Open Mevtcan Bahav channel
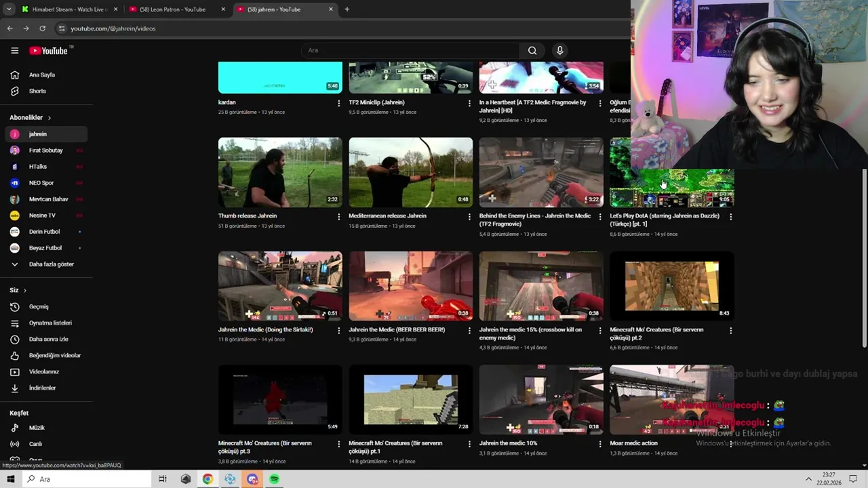Screen dimensions: 868x488 tap(46, 199)
